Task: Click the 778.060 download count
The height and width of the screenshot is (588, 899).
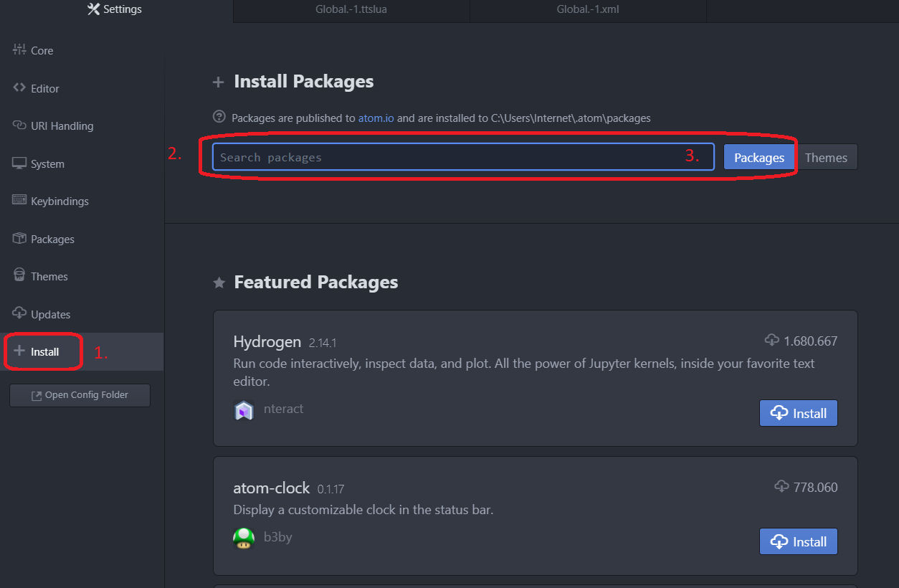Action: click(x=816, y=488)
